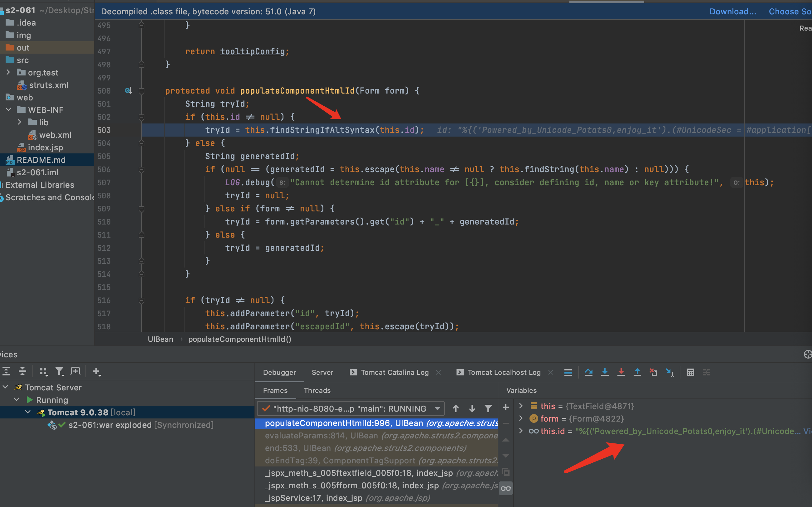
Task: Click the Step Out debugger icon
Action: [x=637, y=372]
